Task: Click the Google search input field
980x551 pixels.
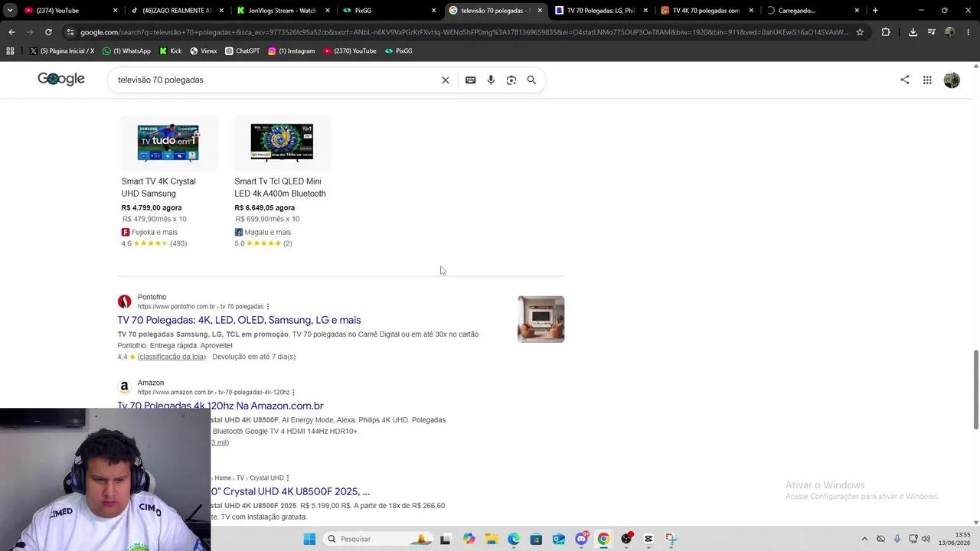Action: click(x=276, y=80)
